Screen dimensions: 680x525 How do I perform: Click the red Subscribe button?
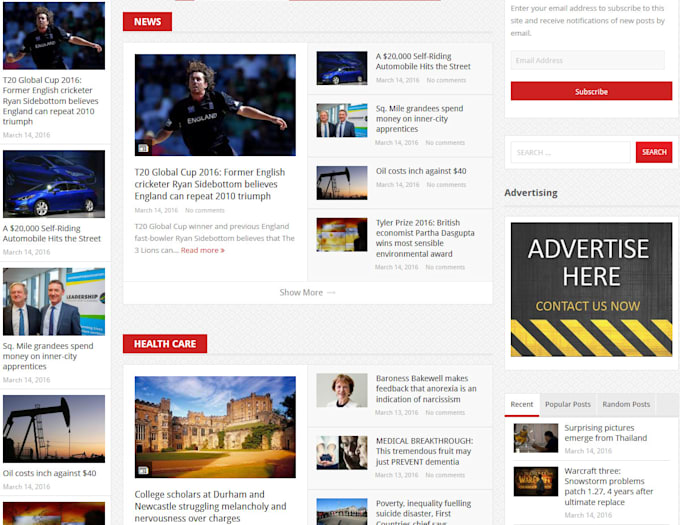tap(591, 91)
